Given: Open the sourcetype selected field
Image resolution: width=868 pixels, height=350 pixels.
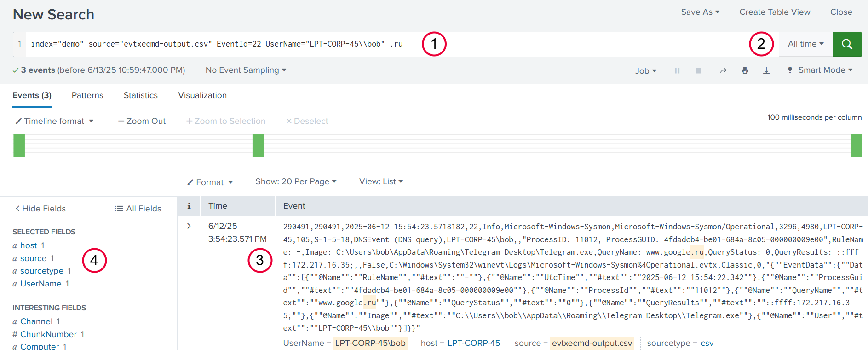Looking at the screenshot, I should [42, 271].
